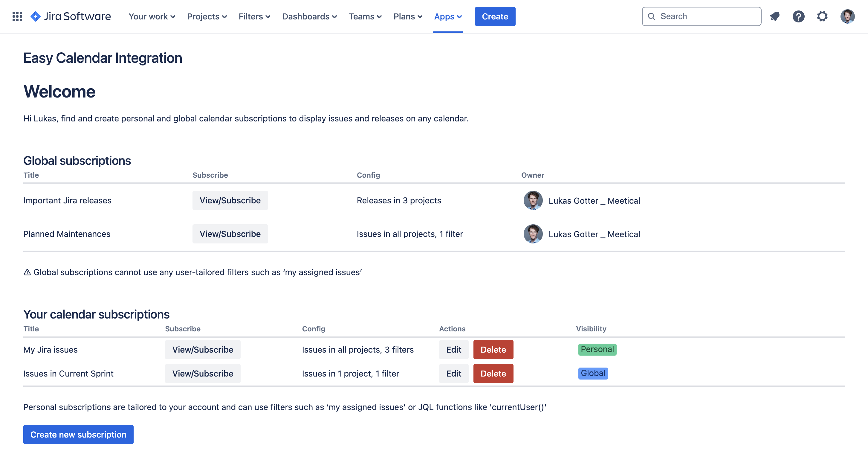The image size is (868, 454).
Task: Click 'Issues in all projects, 1 filter' text
Action: click(x=410, y=234)
